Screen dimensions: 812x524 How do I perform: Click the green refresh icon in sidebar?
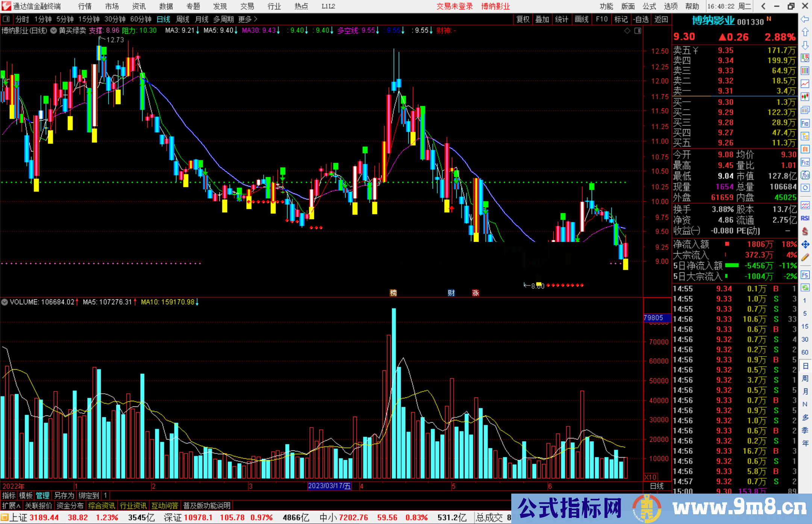(805, 288)
